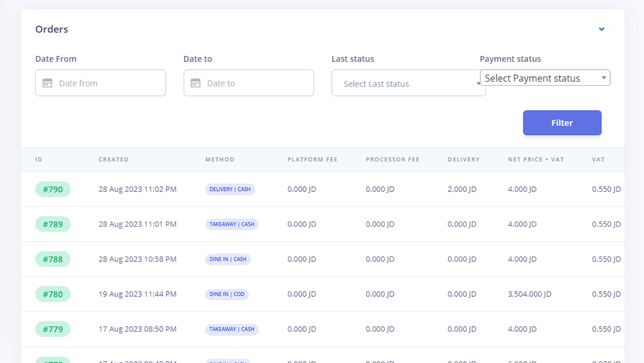Click the DINE IN | COD tag
This screenshot has width=644, height=363.
pyautogui.click(x=228, y=294)
